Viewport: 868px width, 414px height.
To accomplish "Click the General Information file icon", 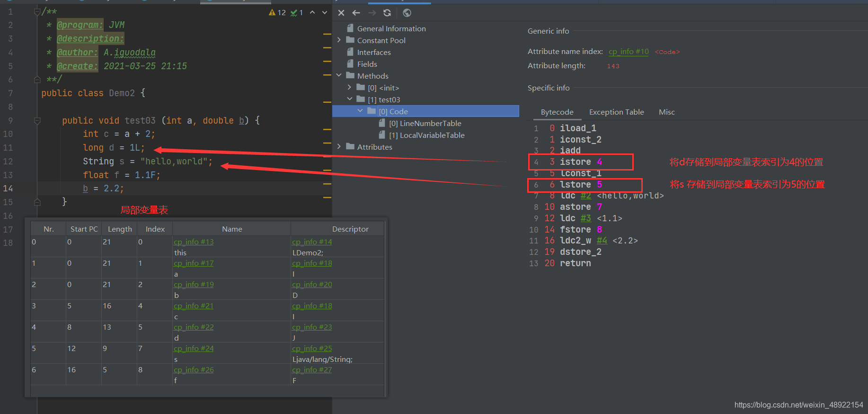I will 350,28.
